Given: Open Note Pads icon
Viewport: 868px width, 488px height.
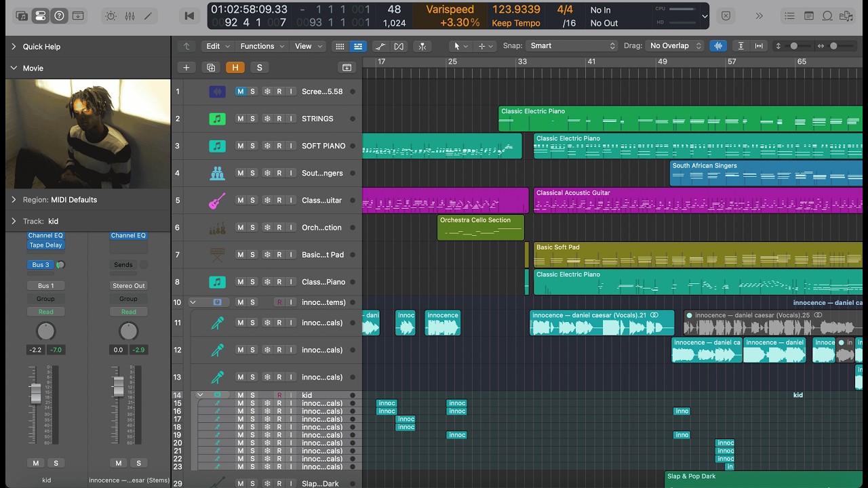Looking at the screenshot, I should 809,16.
